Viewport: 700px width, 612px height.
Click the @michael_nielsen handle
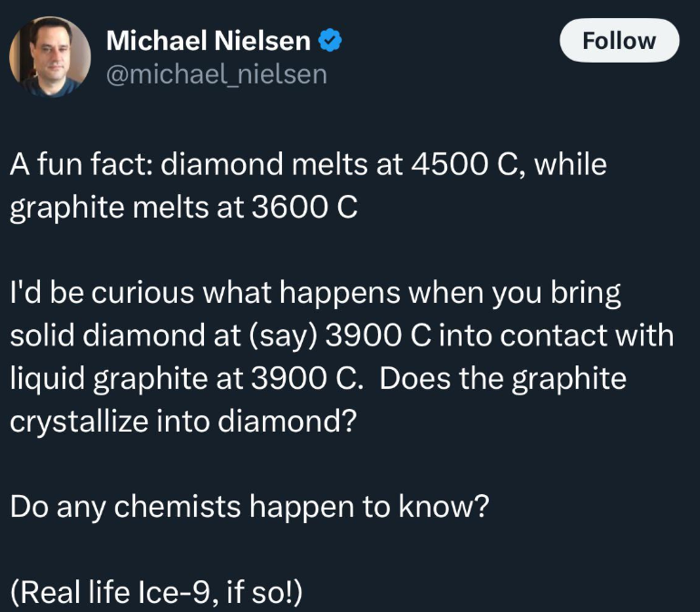pos(217,73)
